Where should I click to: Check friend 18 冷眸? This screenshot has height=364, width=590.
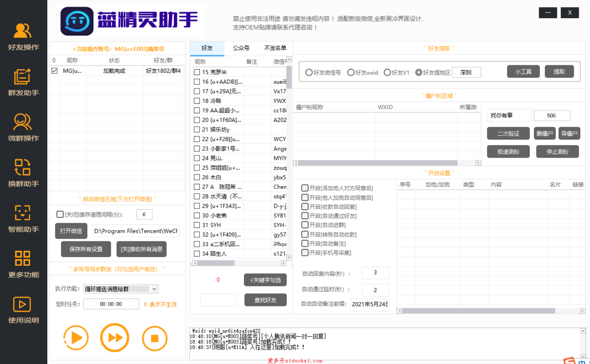coord(197,101)
